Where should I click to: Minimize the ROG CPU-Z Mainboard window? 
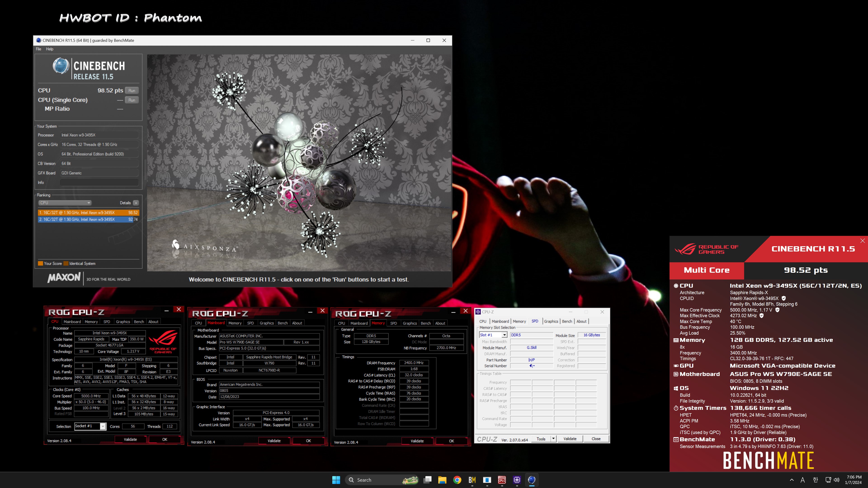click(x=310, y=312)
